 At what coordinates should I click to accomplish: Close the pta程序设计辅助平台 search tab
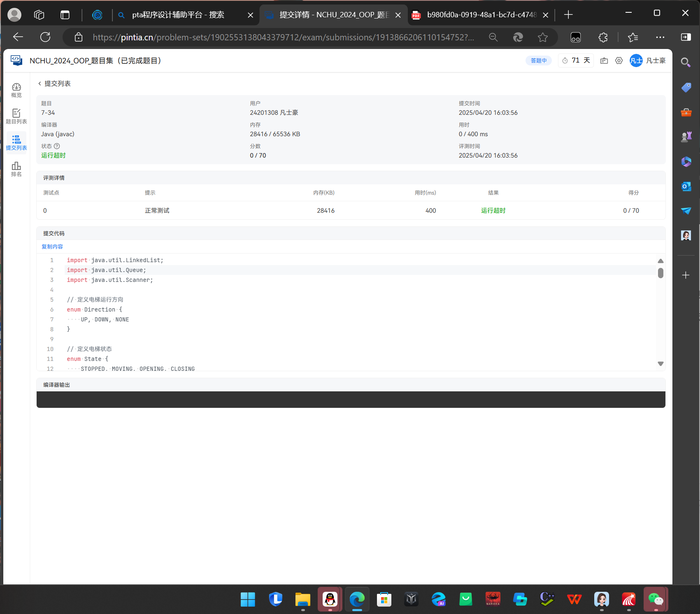(250, 15)
